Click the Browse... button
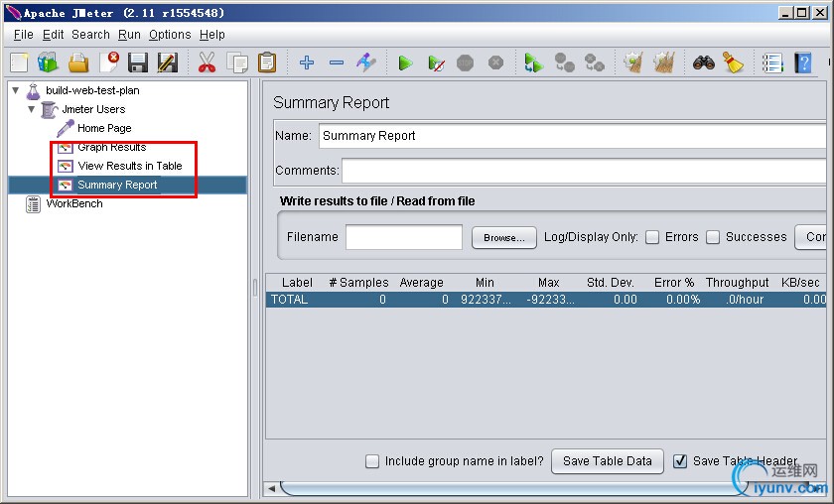 point(503,238)
